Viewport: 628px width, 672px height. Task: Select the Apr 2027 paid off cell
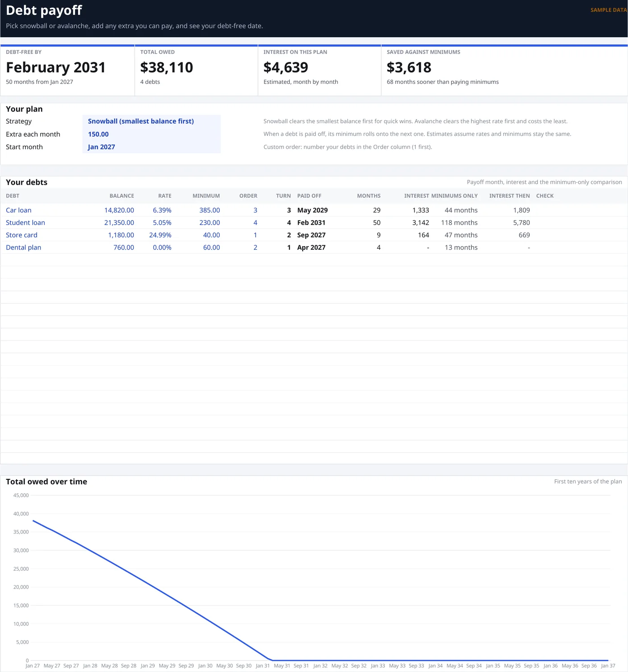[311, 247]
